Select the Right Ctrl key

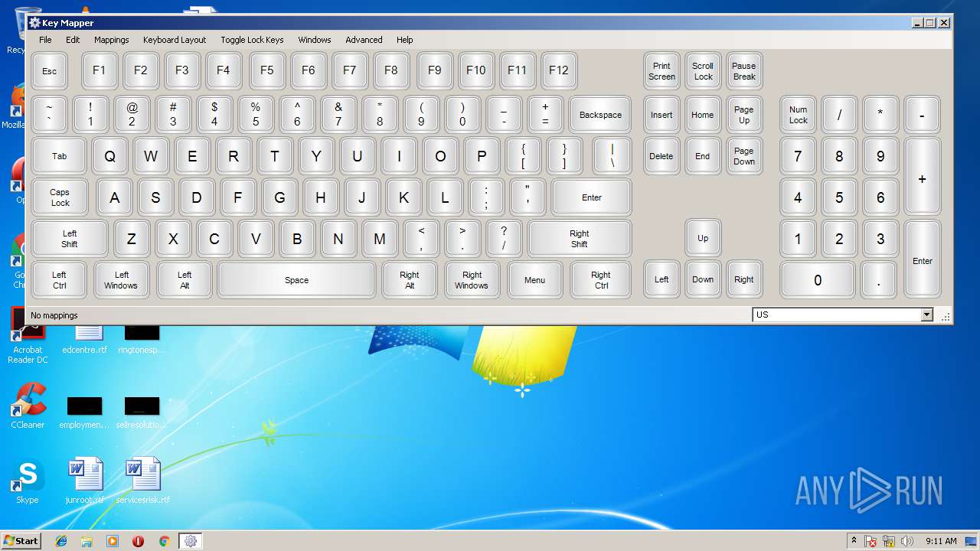(601, 280)
